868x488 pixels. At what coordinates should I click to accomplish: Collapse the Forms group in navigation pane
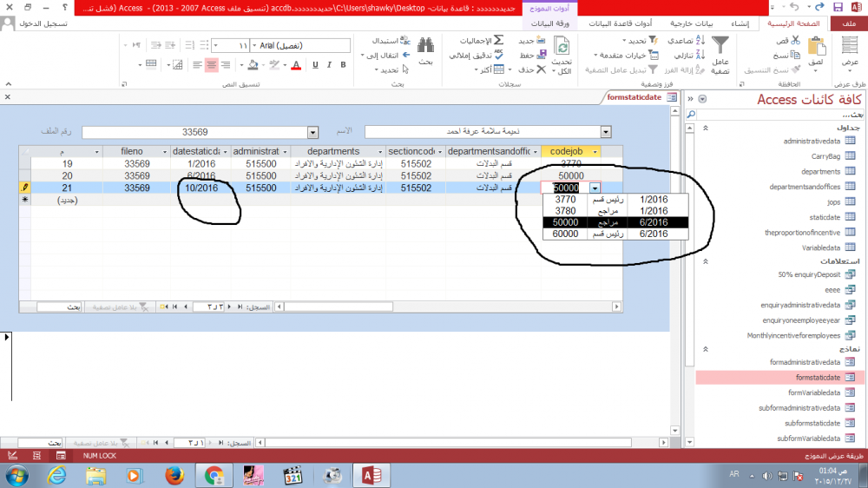706,349
